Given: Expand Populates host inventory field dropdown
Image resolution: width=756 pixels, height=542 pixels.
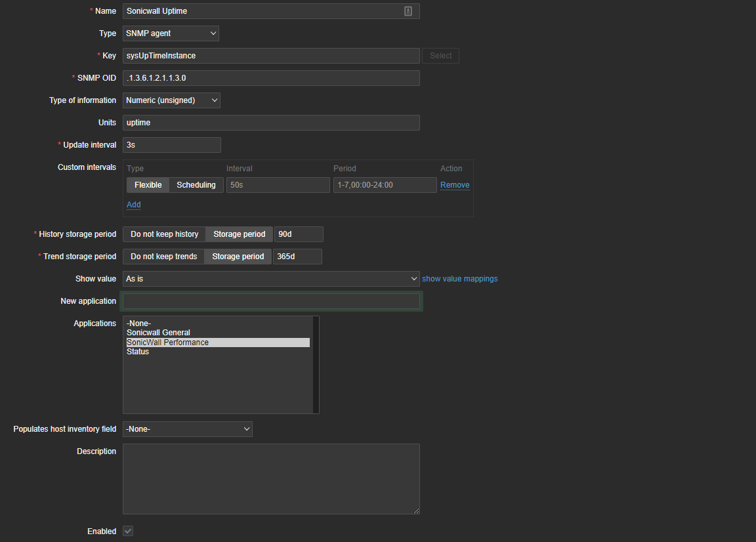Looking at the screenshot, I should coord(187,429).
